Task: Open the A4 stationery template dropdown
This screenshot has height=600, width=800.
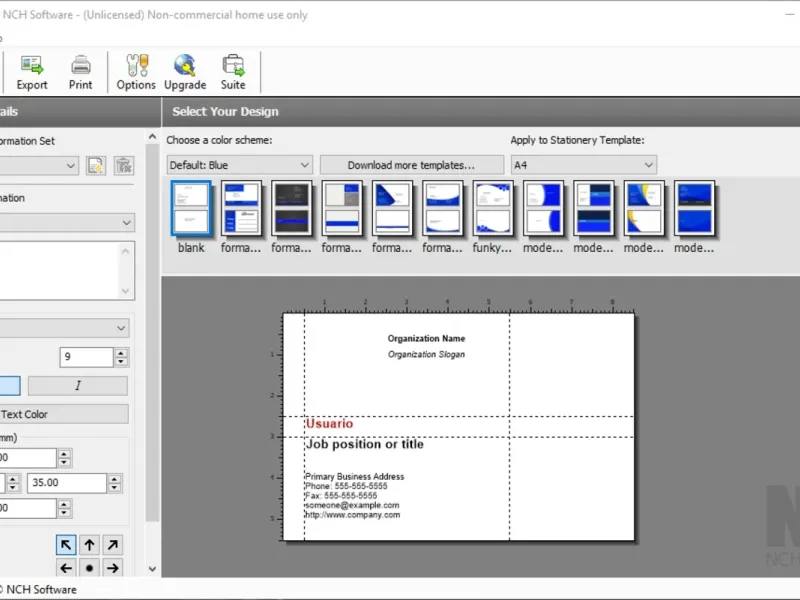Action: point(584,165)
